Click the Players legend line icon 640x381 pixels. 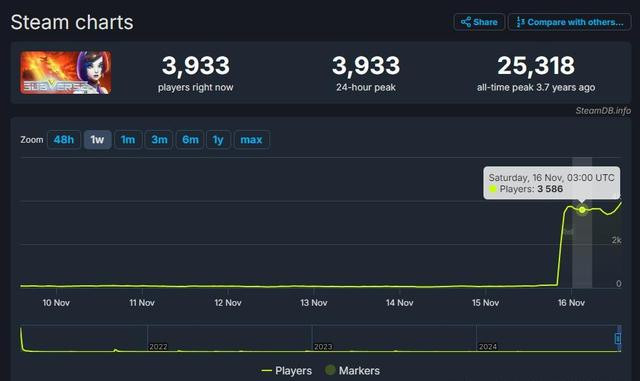tap(267, 371)
